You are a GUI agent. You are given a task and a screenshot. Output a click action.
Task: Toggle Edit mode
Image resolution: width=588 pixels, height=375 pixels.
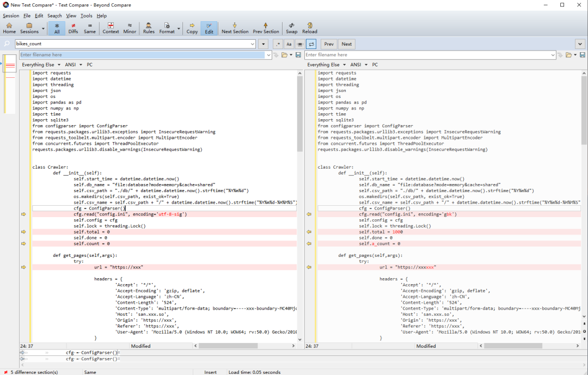(x=209, y=28)
